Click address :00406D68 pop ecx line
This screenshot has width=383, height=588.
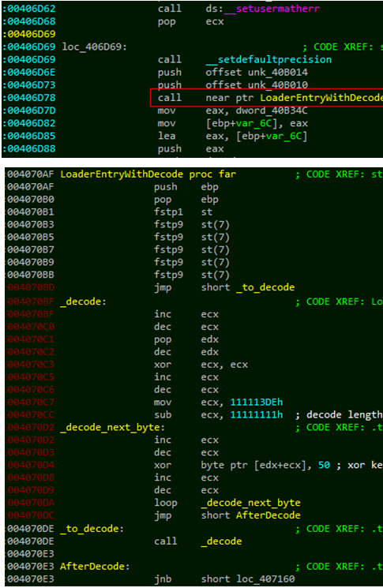coord(29,21)
